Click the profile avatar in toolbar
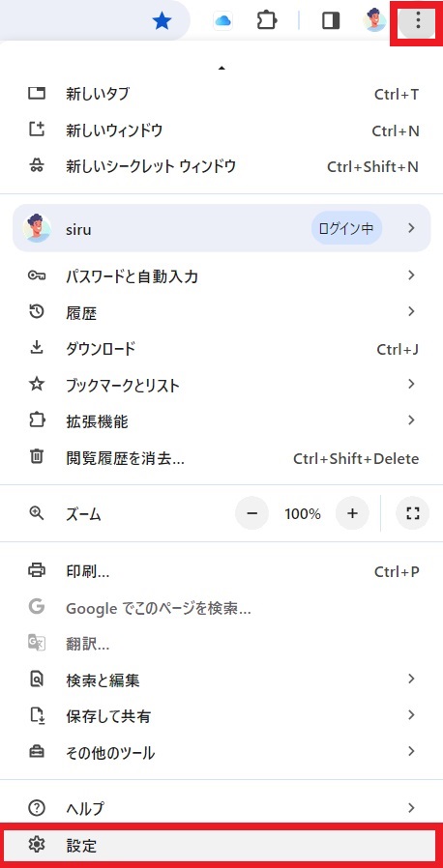The image size is (443, 868). click(x=374, y=20)
